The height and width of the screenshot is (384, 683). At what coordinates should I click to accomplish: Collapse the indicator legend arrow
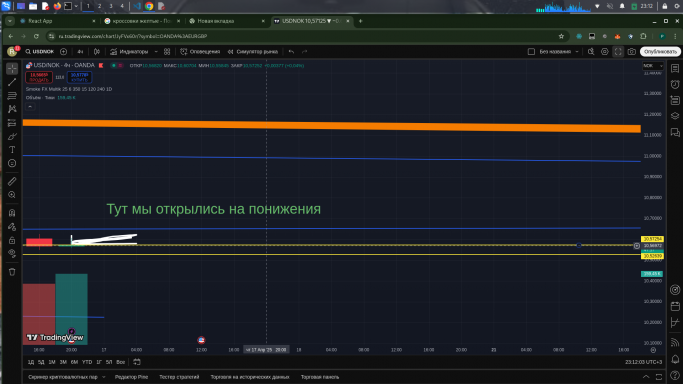30,107
